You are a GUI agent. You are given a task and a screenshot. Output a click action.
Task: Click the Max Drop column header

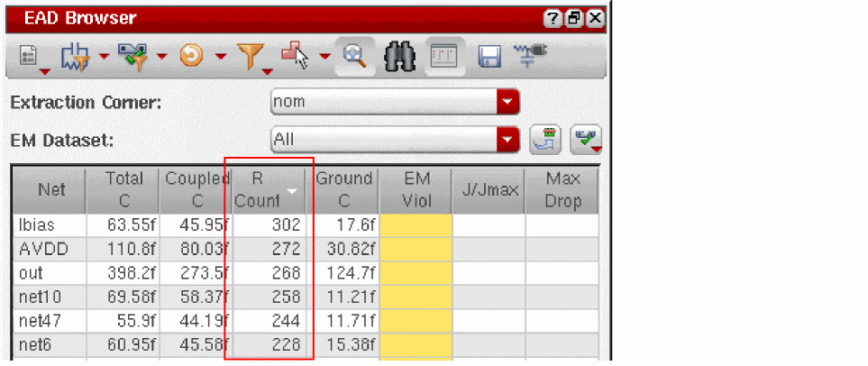[562, 191]
